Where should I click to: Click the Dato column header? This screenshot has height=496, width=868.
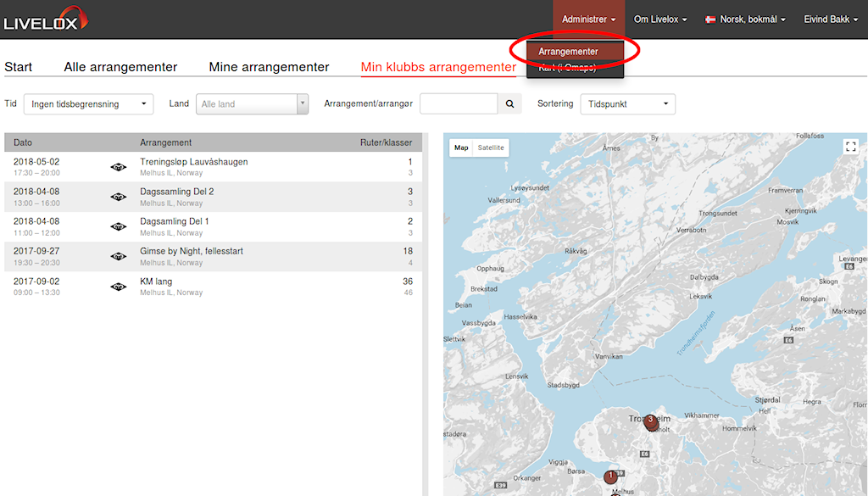(23, 142)
